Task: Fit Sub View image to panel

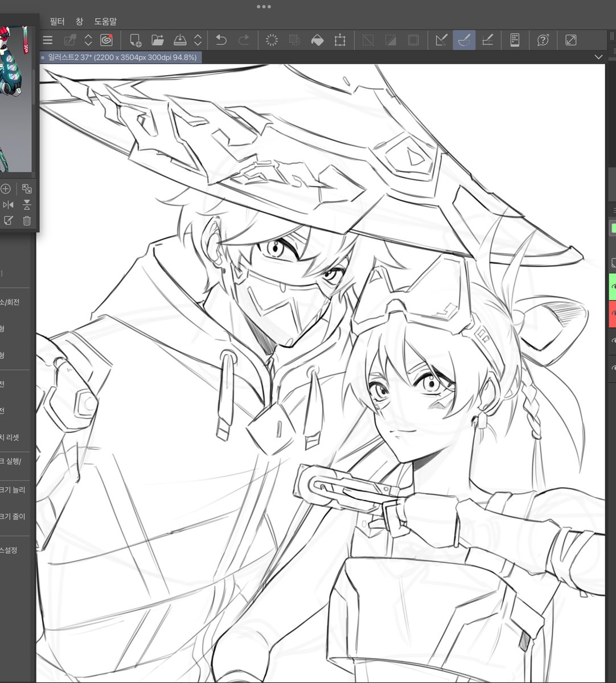Action: (27, 188)
